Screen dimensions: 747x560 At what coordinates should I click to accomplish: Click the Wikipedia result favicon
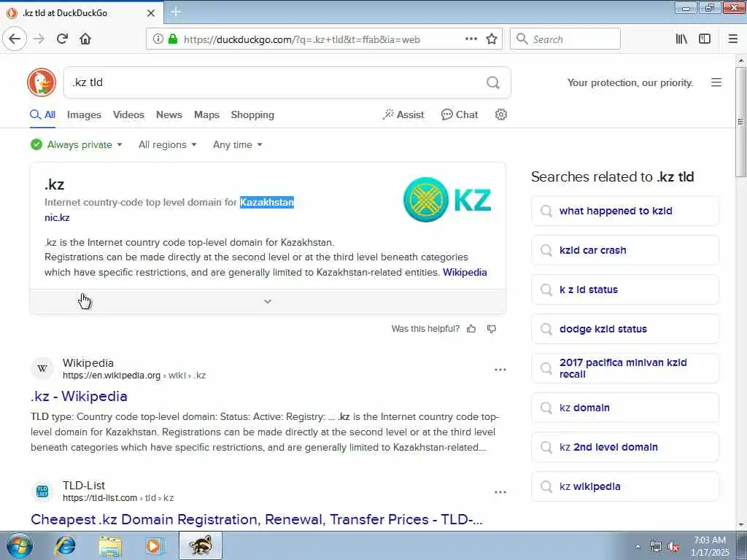(x=42, y=368)
